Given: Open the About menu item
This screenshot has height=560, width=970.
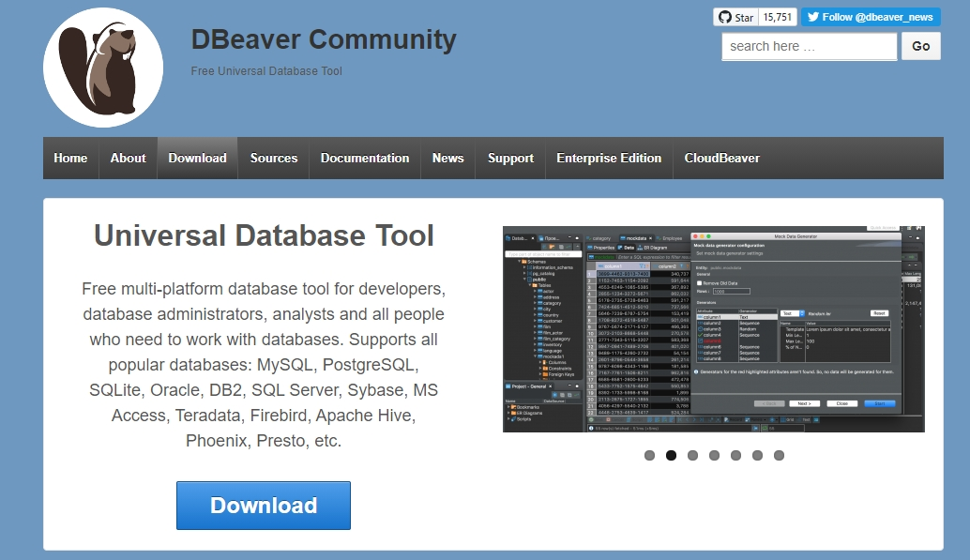Looking at the screenshot, I should [x=129, y=159].
